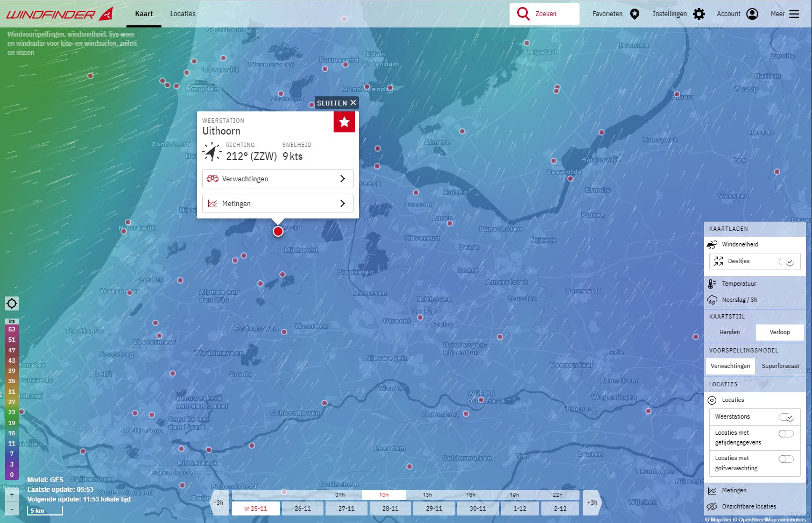The height and width of the screenshot is (523, 812).
Task: Zoom out on the map
Action: pyautogui.click(x=12, y=508)
